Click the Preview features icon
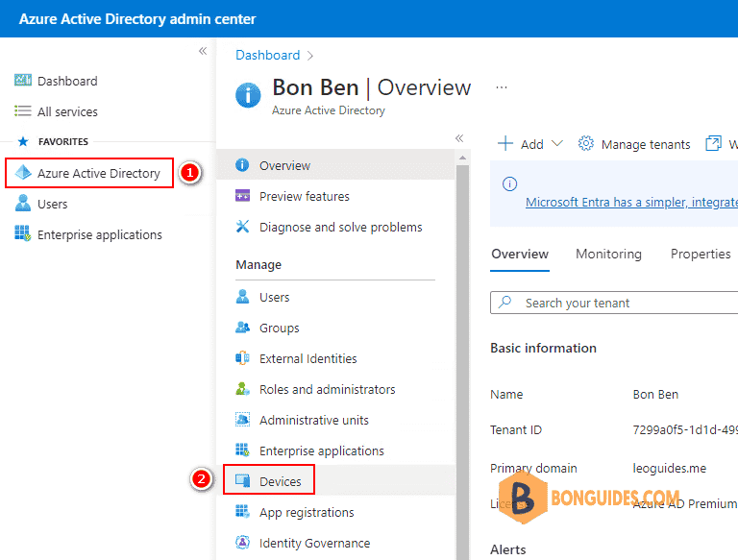 click(242, 195)
